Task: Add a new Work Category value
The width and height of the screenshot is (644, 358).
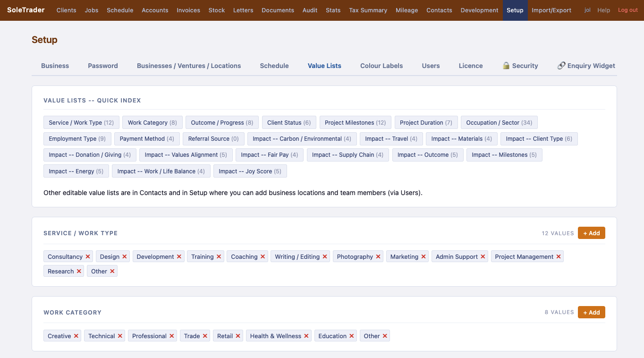Action: (592, 312)
